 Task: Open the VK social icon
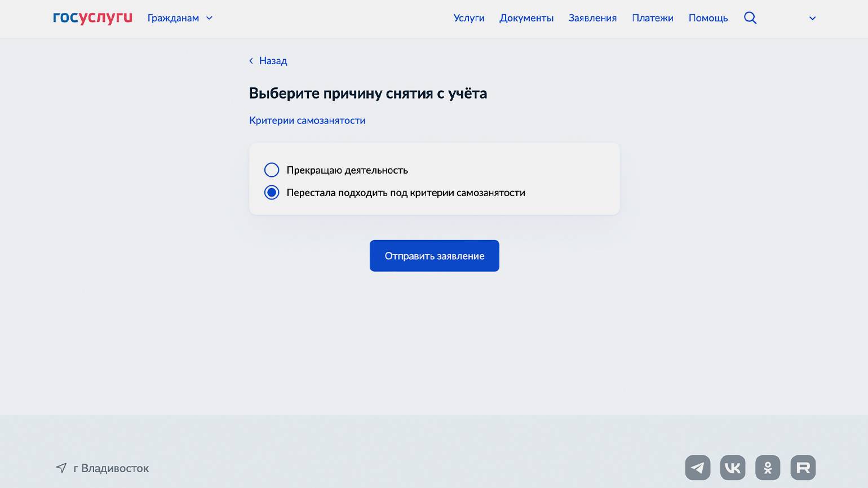coord(733,468)
